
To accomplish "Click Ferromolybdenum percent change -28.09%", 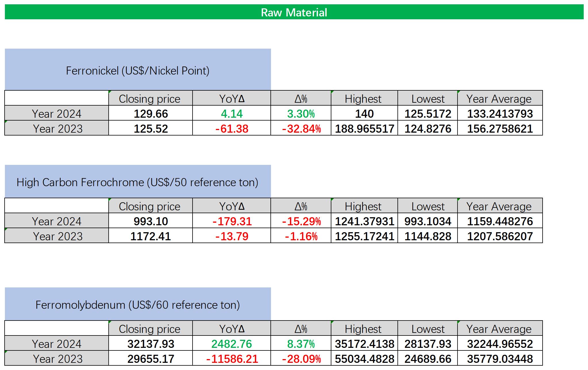I will [301, 359].
